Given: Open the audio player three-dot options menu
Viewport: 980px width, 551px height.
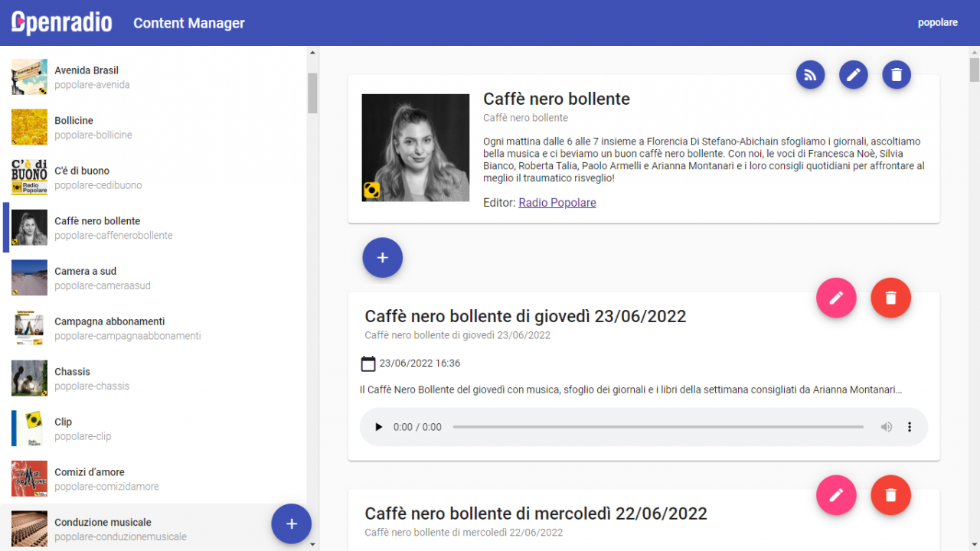Looking at the screenshot, I should (x=910, y=427).
